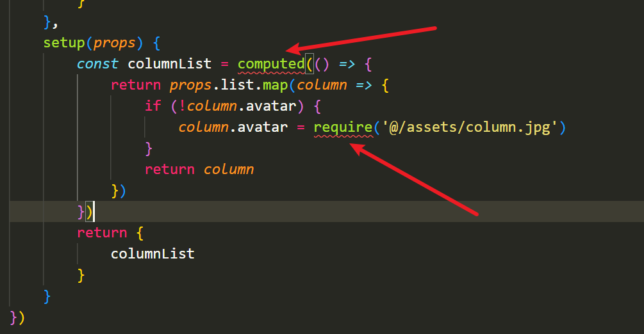Click "column" in the "return column" statement
Image resolution: width=644 pixels, height=334 pixels.
(x=229, y=170)
